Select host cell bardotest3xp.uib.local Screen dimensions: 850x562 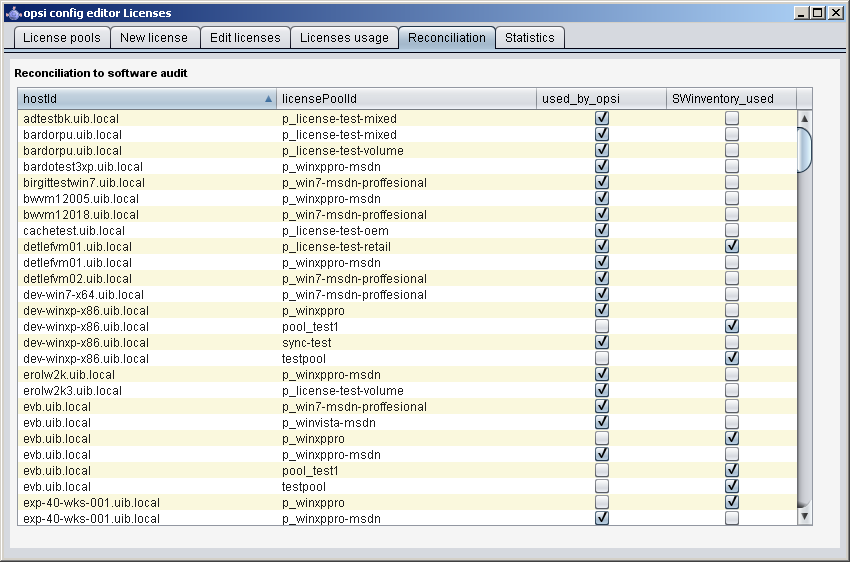tap(147, 166)
